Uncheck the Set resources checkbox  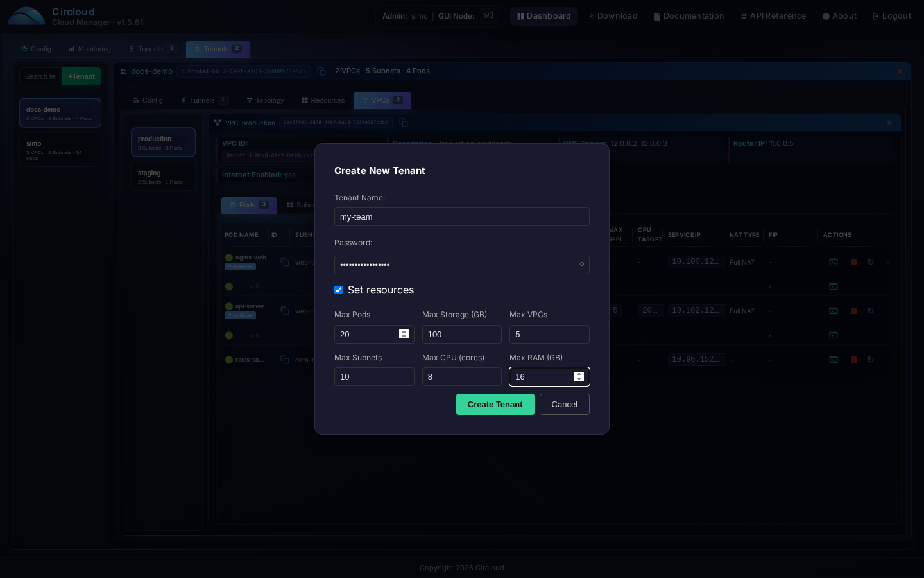(x=338, y=290)
